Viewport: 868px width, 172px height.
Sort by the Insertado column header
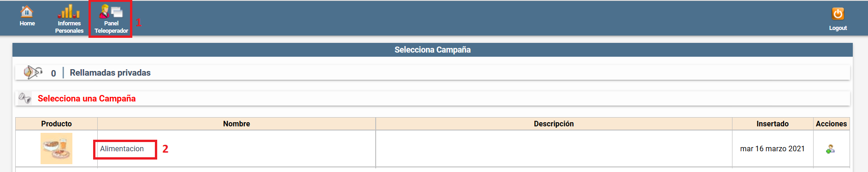pyautogui.click(x=773, y=124)
